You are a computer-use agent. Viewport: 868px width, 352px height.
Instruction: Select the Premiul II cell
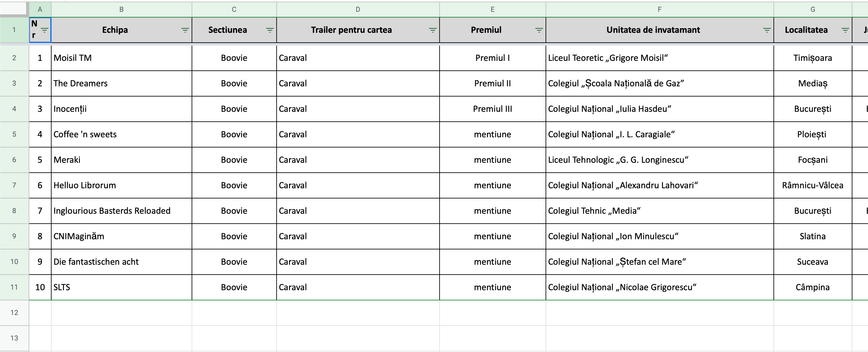click(493, 83)
